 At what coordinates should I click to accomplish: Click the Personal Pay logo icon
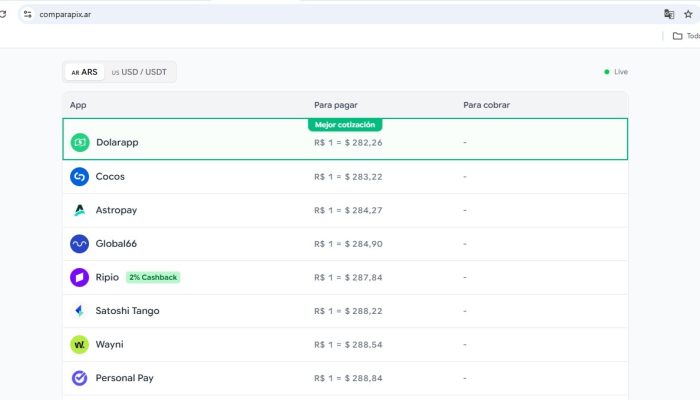(x=79, y=378)
